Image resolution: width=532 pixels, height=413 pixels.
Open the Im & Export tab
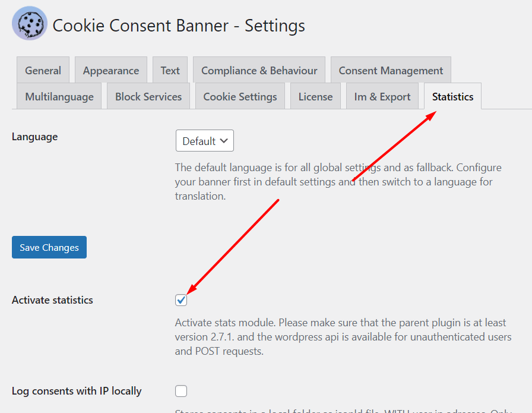pos(382,96)
